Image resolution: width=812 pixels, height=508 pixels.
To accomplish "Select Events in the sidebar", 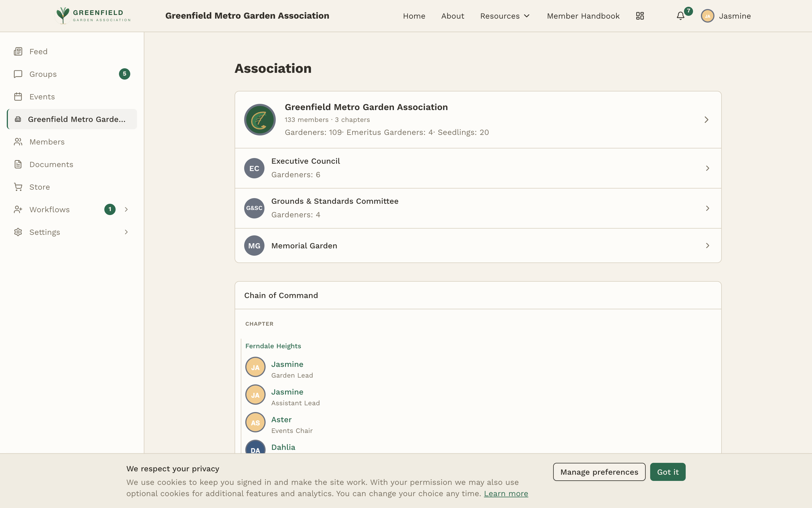I will [72, 97].
